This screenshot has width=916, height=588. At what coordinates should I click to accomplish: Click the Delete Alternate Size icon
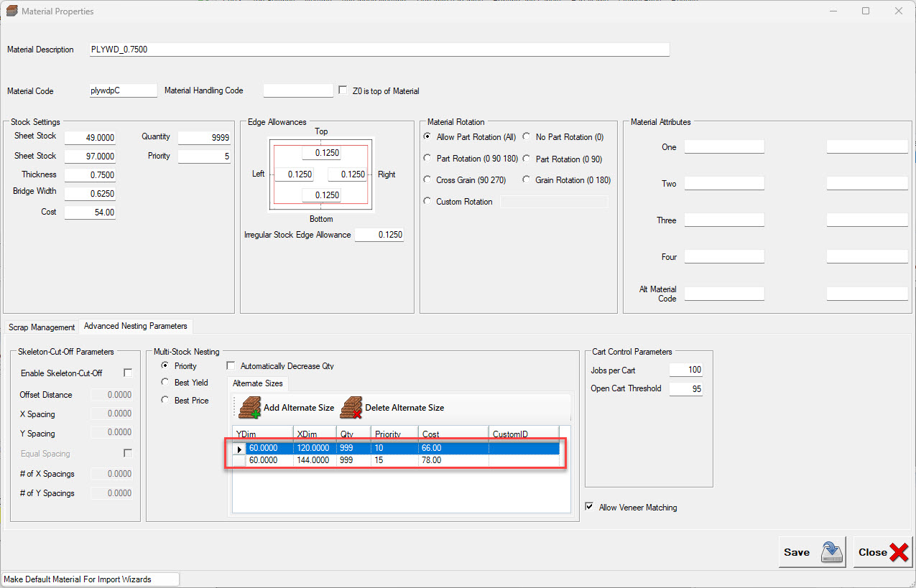[x=351, y=408]
